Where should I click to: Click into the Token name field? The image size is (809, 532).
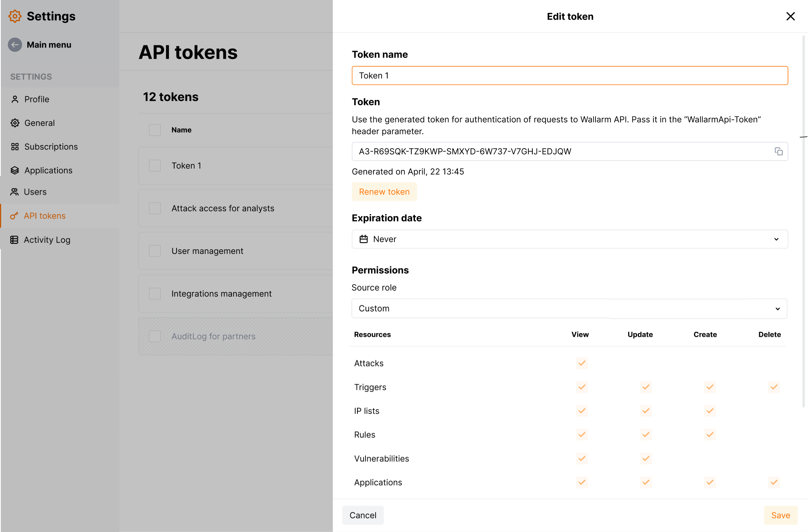tap(569, 76)
